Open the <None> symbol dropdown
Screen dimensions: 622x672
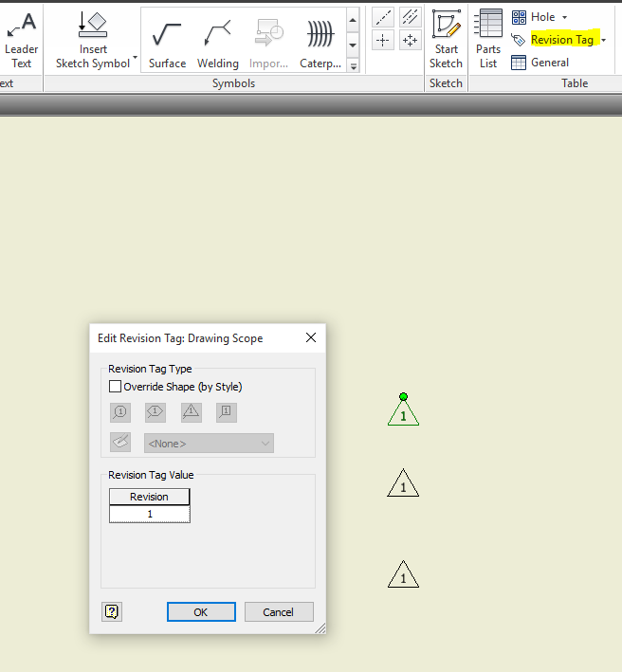209,444
